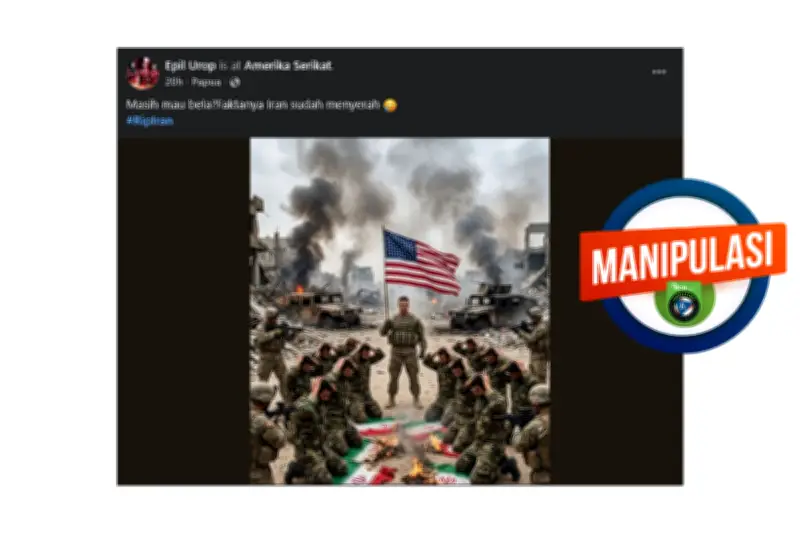This screenshot has height=533, width=800.
Task: Click the Papua location label
Action: [x=206, y=82]
